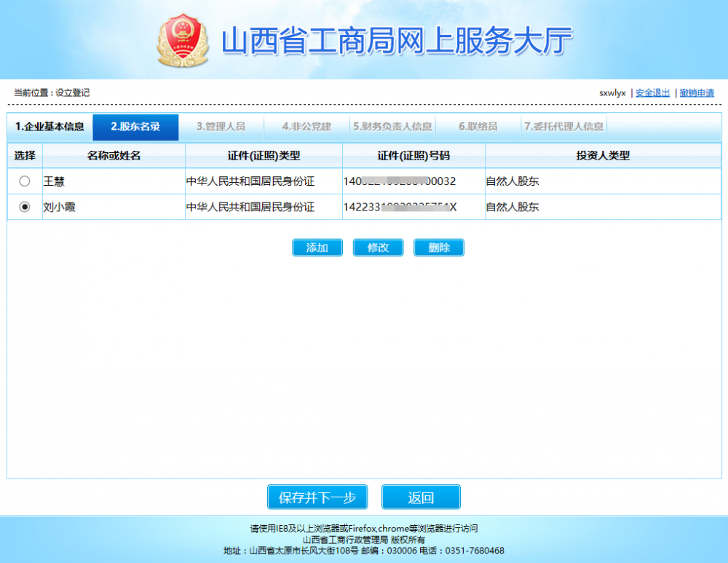Click the 名称或姓名 column header
Screen dimensions: 728x563
point(114,156)
